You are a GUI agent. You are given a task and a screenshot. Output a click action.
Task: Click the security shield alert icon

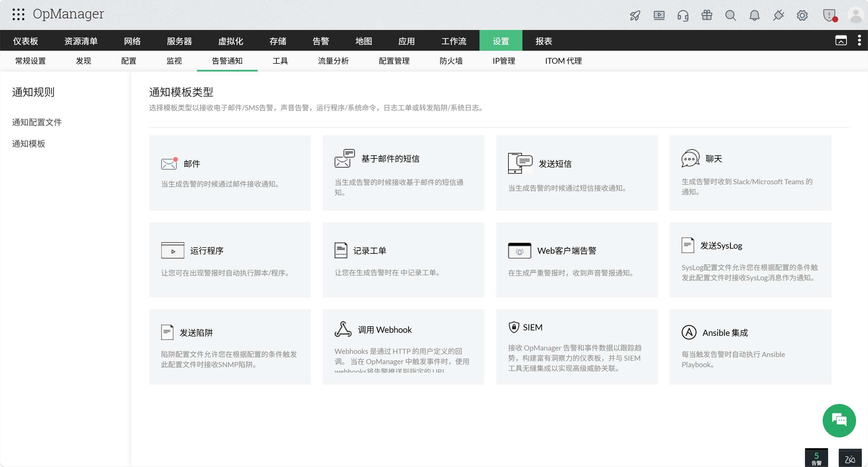pyautogui.click(x=829, y=15)
